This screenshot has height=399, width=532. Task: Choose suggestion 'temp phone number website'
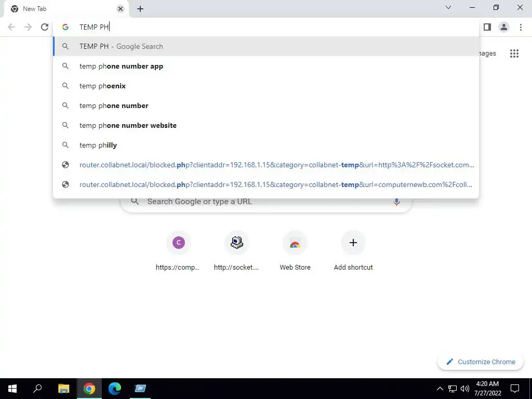click(266, 125)
